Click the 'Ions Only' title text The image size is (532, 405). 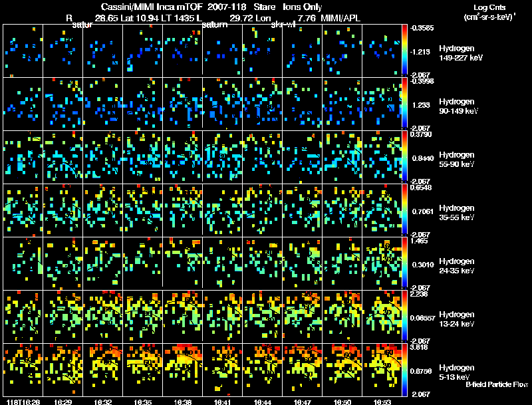coord(303,7)
